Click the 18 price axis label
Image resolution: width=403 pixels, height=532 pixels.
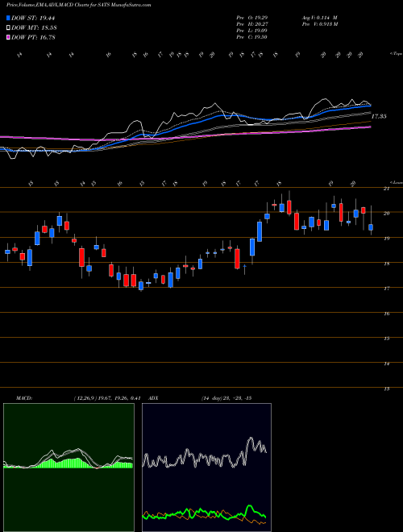(x=386, y=264)
